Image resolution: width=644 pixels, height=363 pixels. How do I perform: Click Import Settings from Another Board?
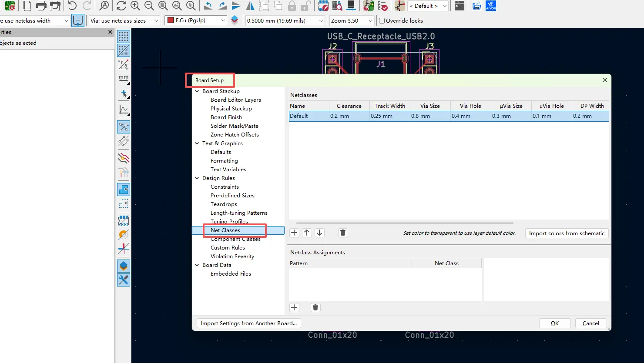point(249,323)
